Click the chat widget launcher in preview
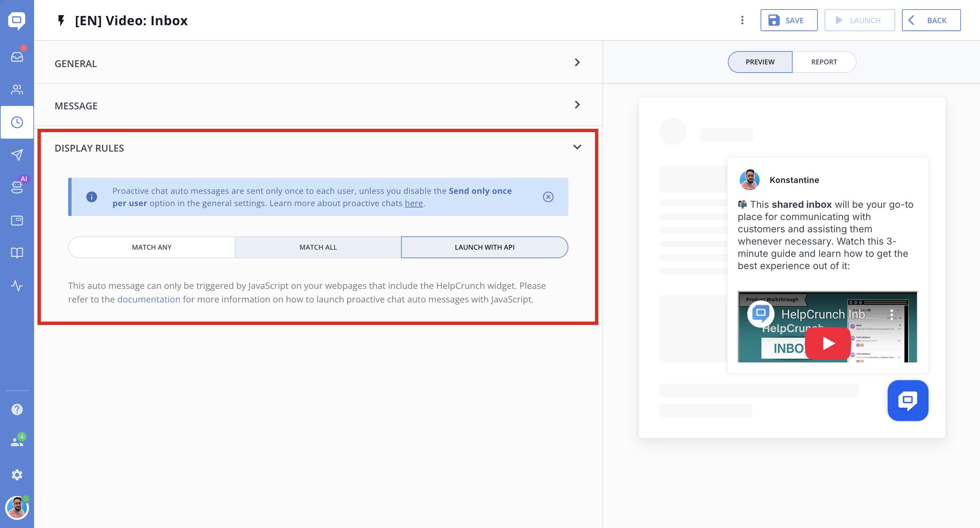 (908, 400)
